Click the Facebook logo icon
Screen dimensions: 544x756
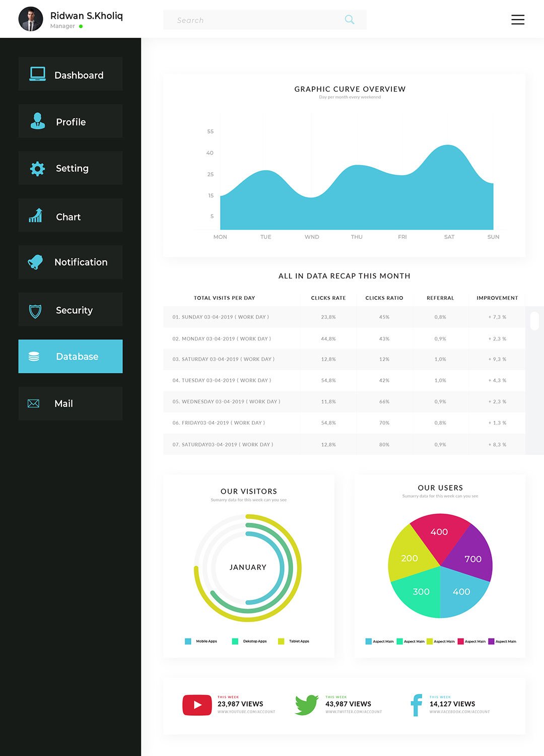click(416, 705)
